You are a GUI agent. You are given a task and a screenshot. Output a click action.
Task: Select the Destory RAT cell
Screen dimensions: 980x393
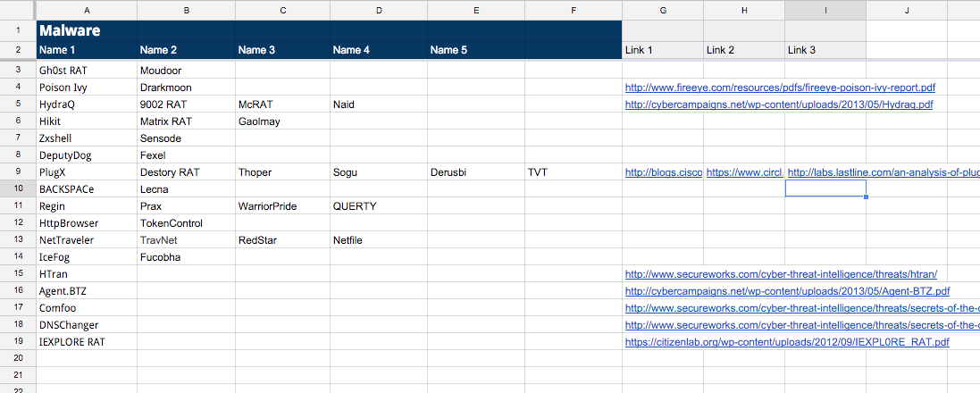(186, 172)
